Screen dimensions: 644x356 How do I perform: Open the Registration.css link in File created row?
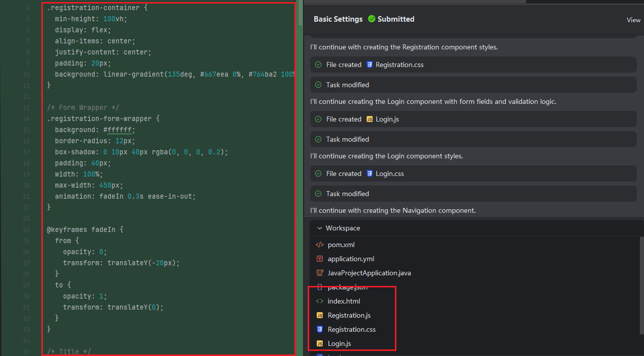(399, 65)
